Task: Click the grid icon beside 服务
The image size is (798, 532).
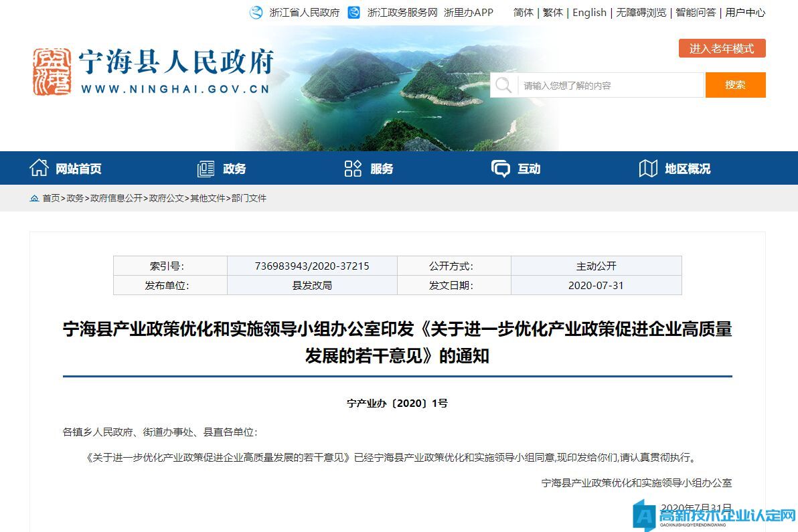Action: tap(353, 169)
